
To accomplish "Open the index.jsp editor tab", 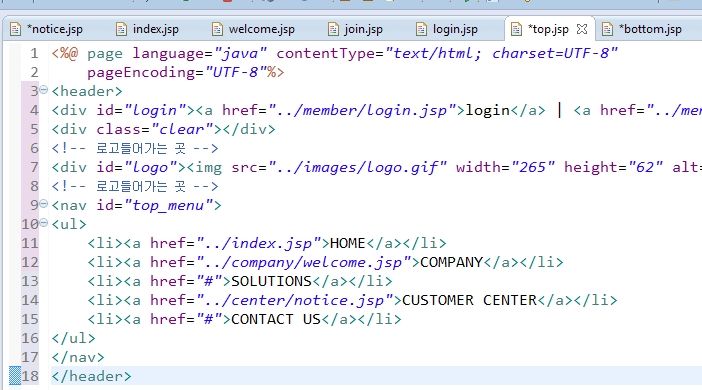I will (x=148, y=29).
